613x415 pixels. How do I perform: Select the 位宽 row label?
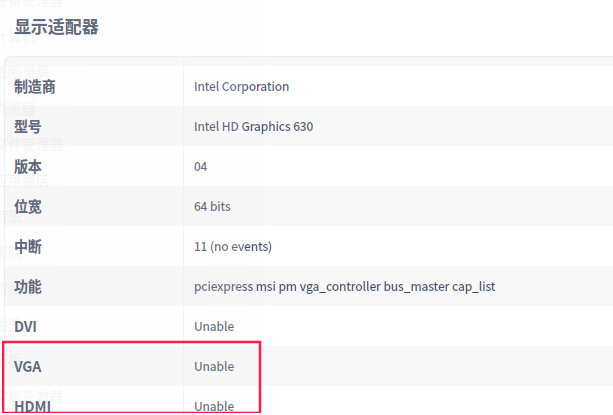[28, 207]
